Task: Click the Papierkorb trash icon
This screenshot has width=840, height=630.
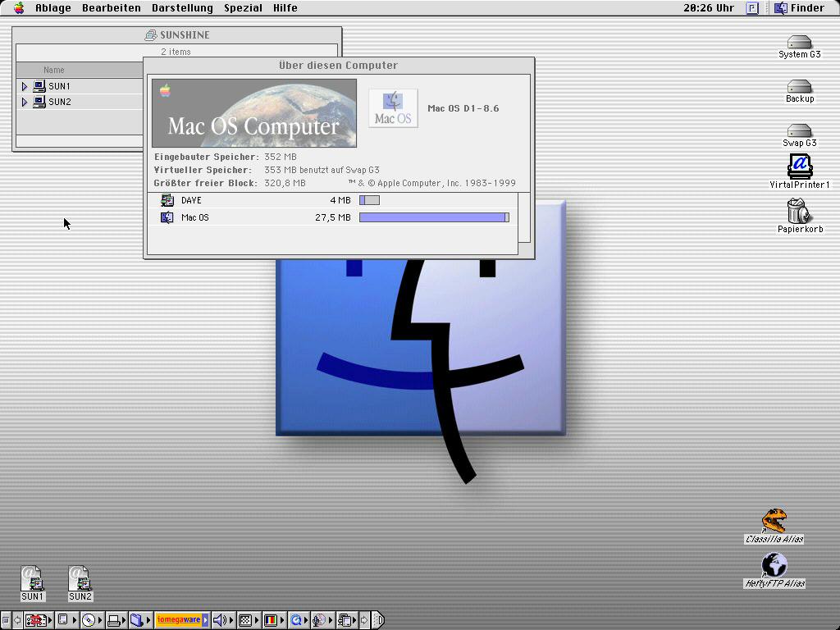Action: point(798,212)
